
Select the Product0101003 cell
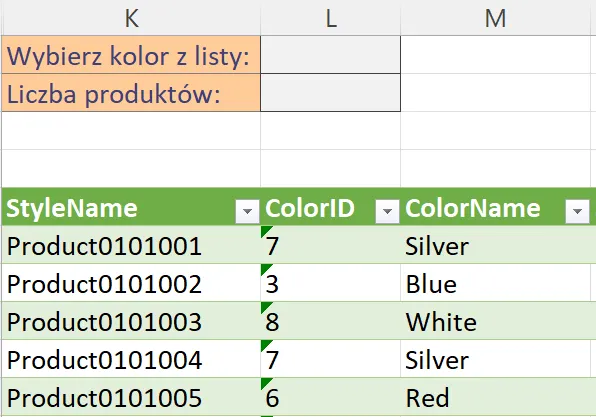point(131,321)
